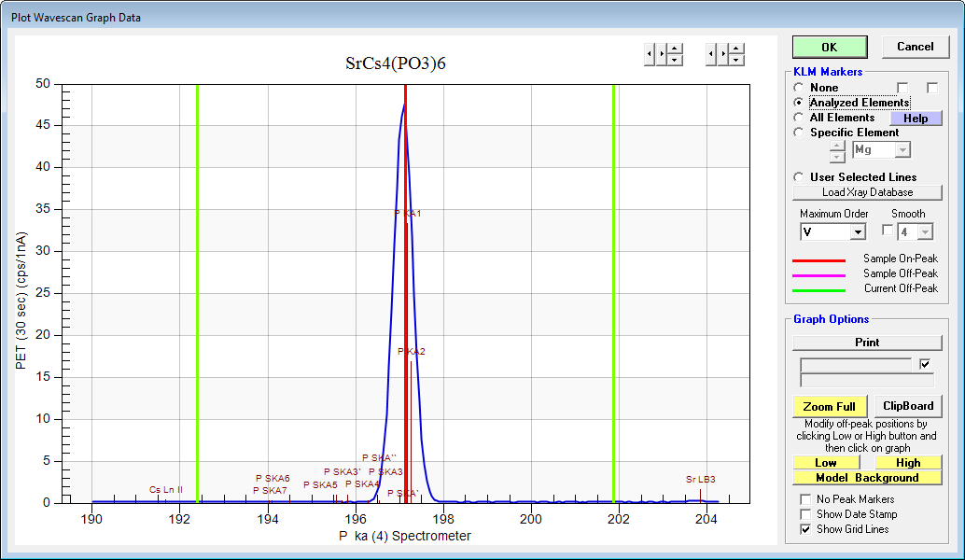Open the Maximum Order dropdown
Viewport: 965px width, 560px height.
pyautogui.click(x=858, y=232)
